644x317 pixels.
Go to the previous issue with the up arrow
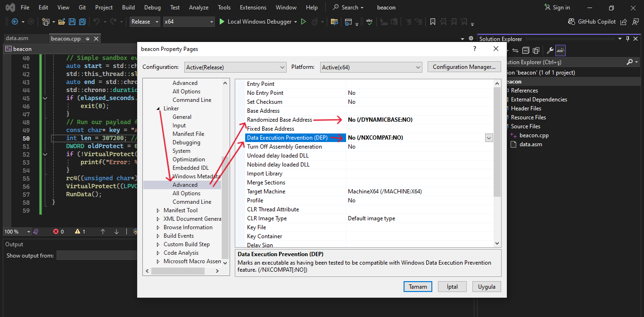tap(103, 232)
